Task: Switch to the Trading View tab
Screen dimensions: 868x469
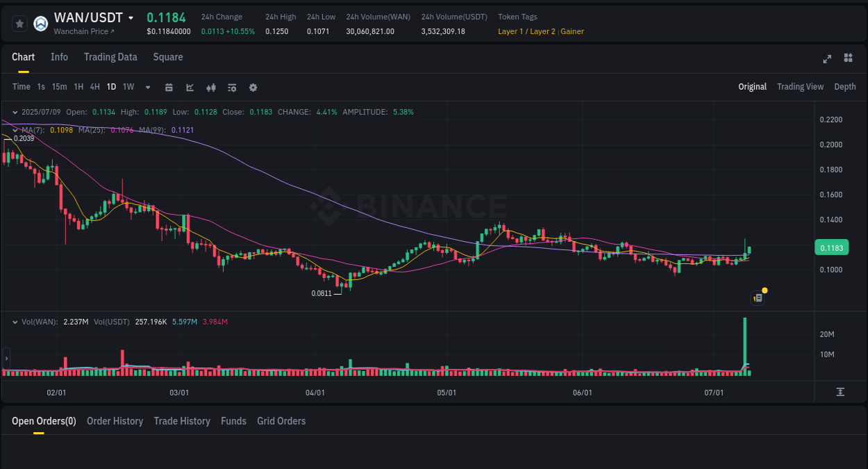Action: click(800, 86)
